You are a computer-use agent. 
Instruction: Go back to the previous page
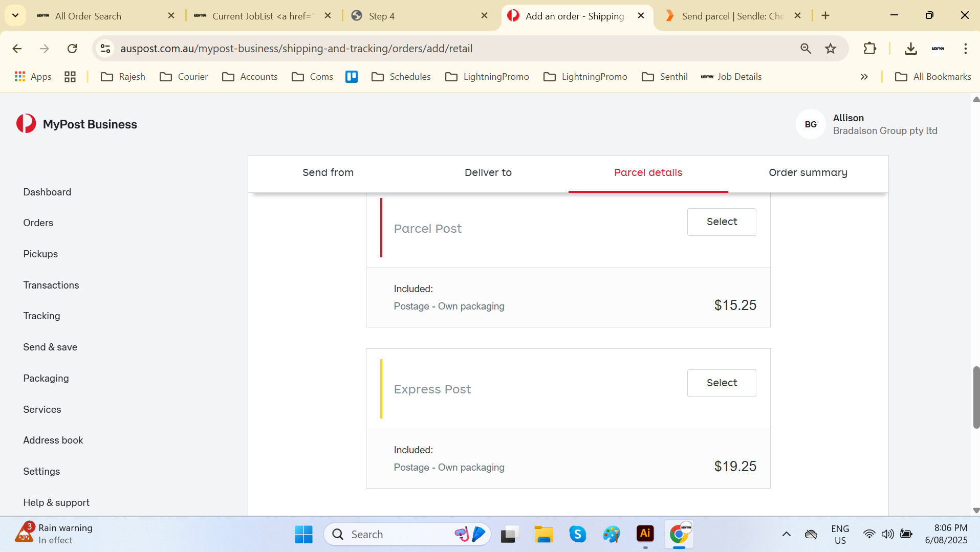pyautogui.click(x=17, y=49)
